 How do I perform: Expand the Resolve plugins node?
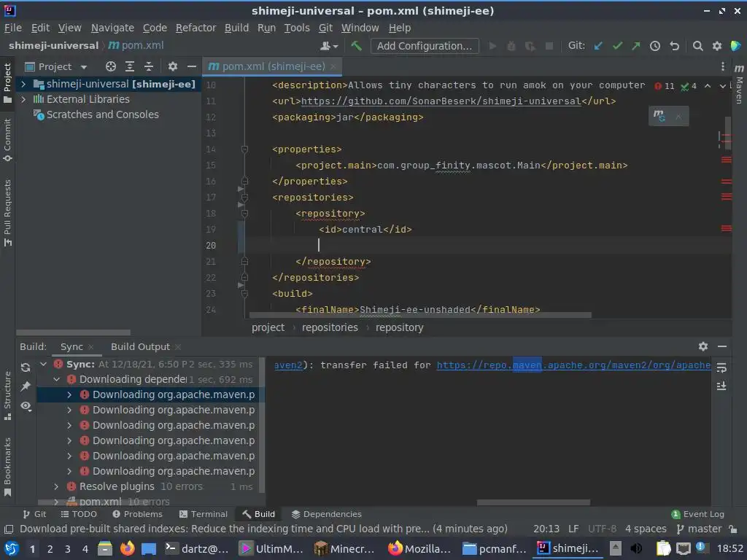(x=57, y=486)
